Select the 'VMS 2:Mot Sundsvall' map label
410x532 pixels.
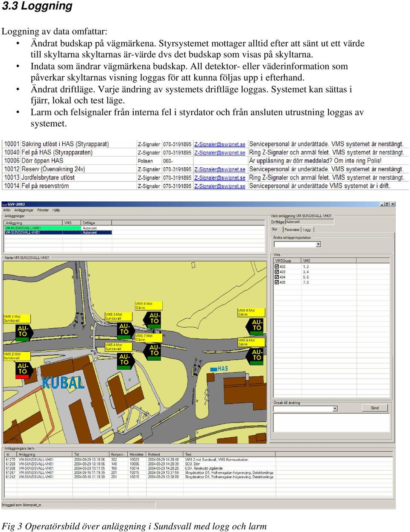click(x=18, y=356)
